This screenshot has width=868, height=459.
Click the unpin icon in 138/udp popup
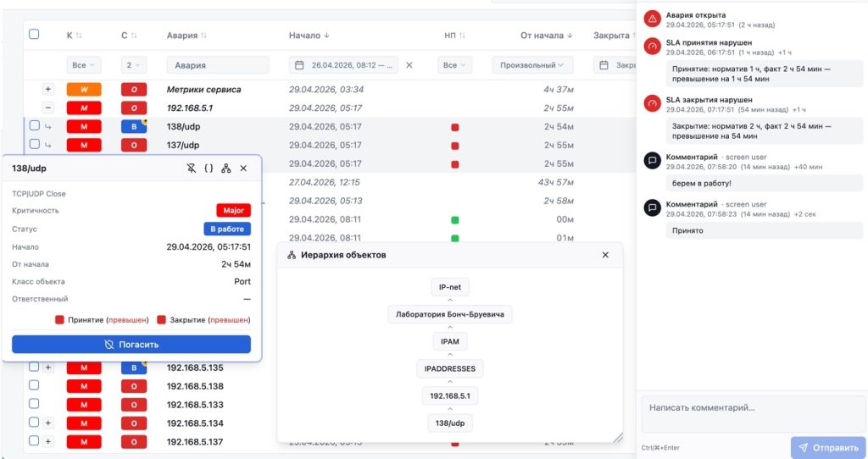(192, 169)
